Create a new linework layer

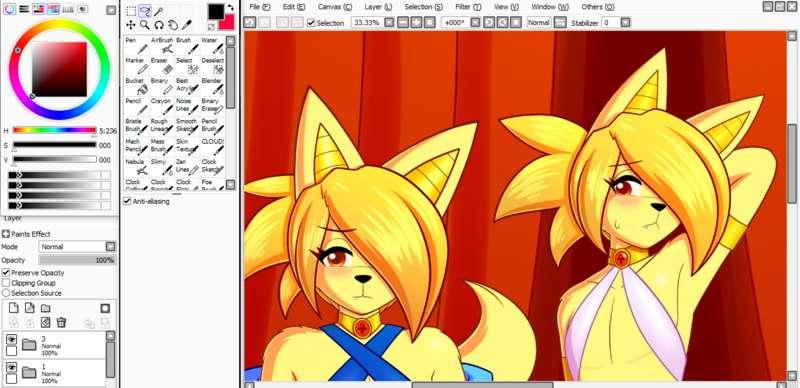point(30,308)
